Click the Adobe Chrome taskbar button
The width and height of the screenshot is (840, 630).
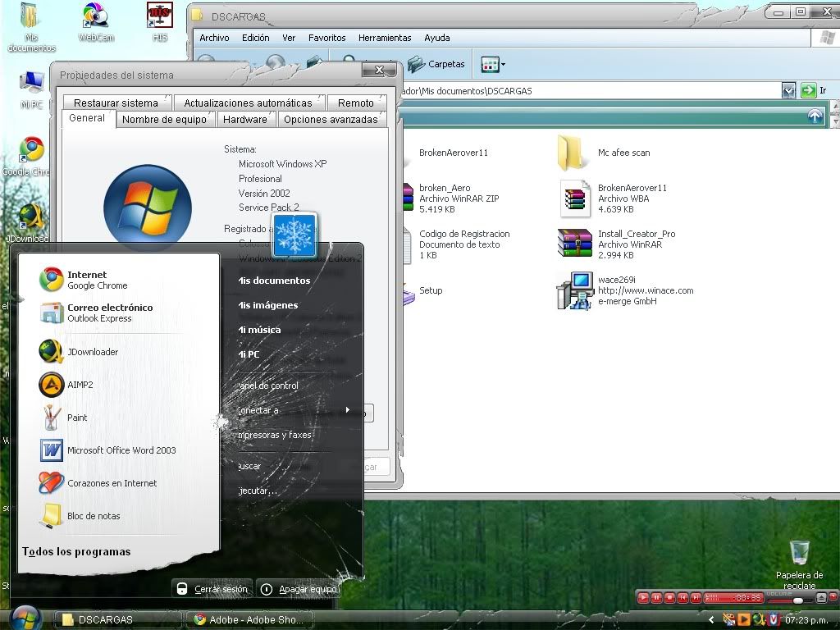pyautogui.click(x=249, y=620)
